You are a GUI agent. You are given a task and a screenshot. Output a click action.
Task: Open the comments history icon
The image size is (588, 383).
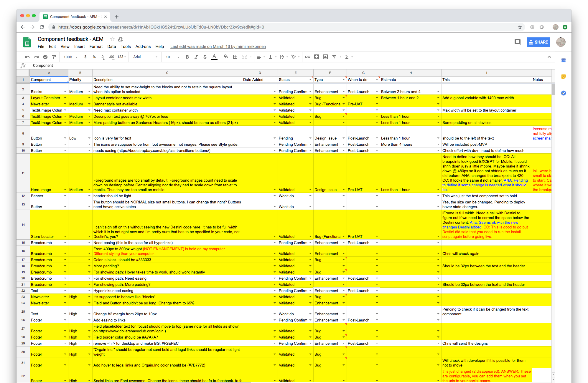[x=517, y=42]
